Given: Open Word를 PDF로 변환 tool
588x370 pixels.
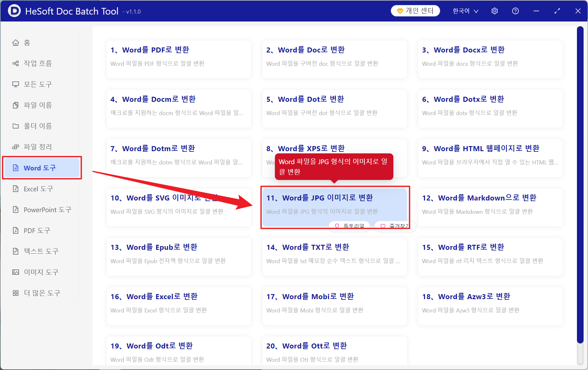Looking at the screenshot, I should point(179,59).
